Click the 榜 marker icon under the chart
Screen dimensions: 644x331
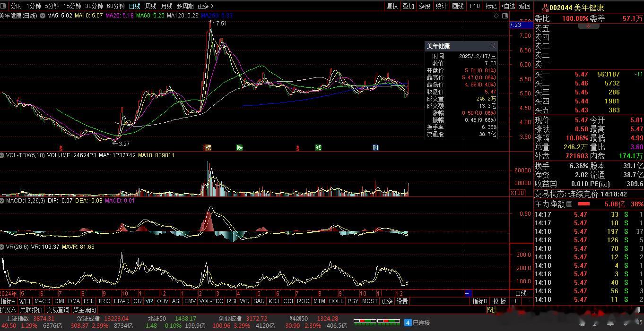(207, 148)
